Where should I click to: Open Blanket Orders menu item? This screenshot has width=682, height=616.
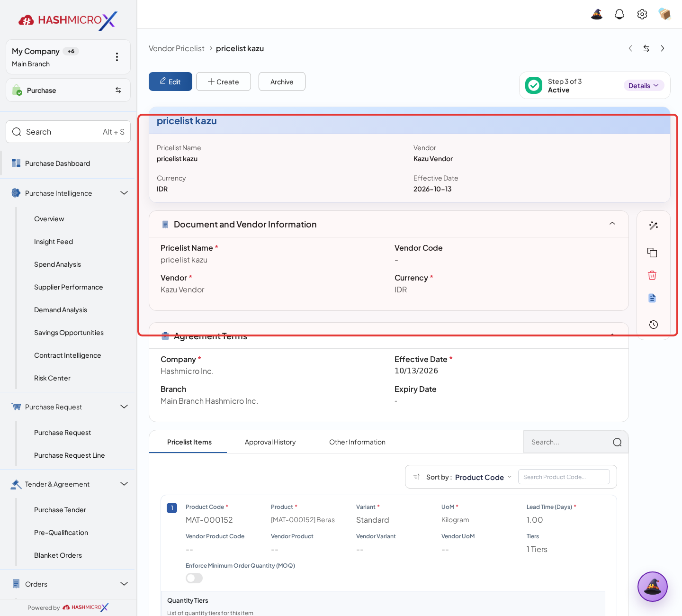tap(58, 555)
